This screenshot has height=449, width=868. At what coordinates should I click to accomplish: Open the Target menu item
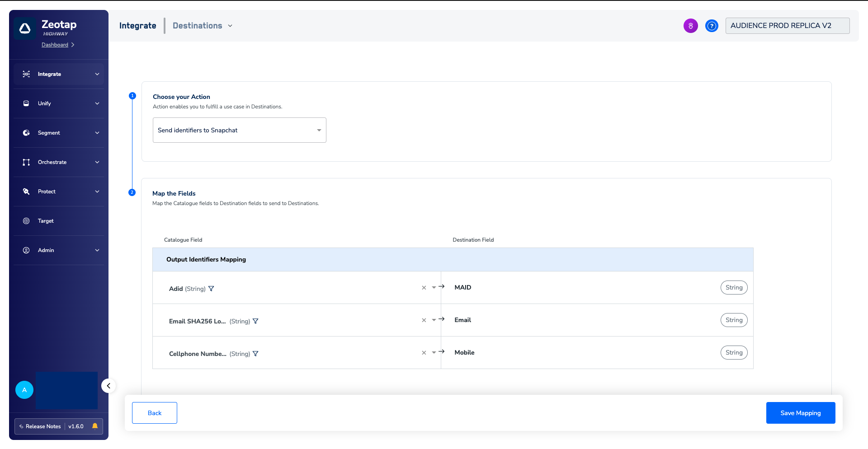(59, 221)
